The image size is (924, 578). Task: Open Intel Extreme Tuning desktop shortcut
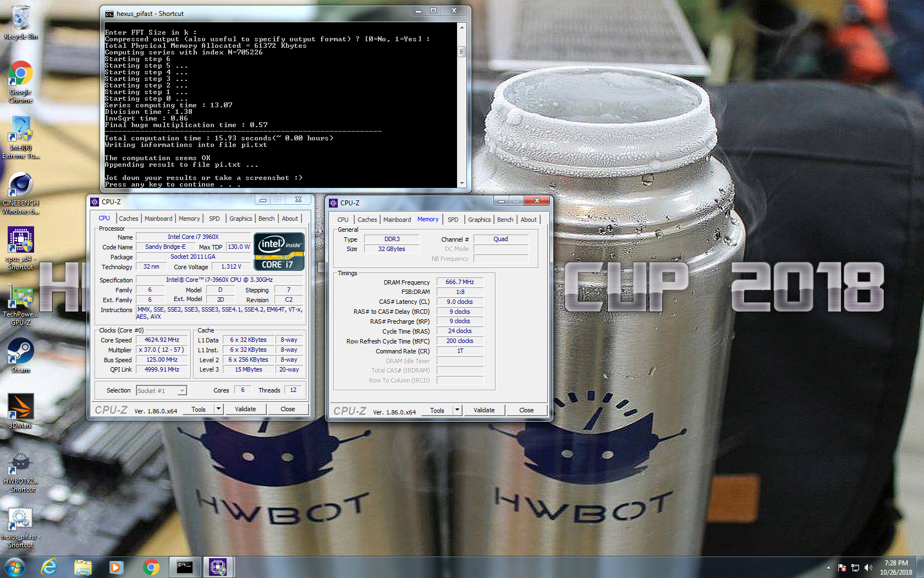[21, 138]
